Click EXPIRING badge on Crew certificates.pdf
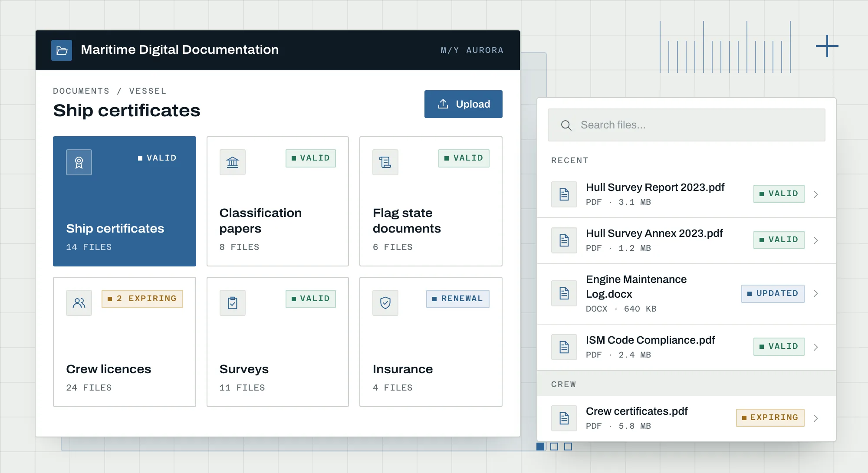Viewport: 868px width, 473px height. click(x=770, y=418)
